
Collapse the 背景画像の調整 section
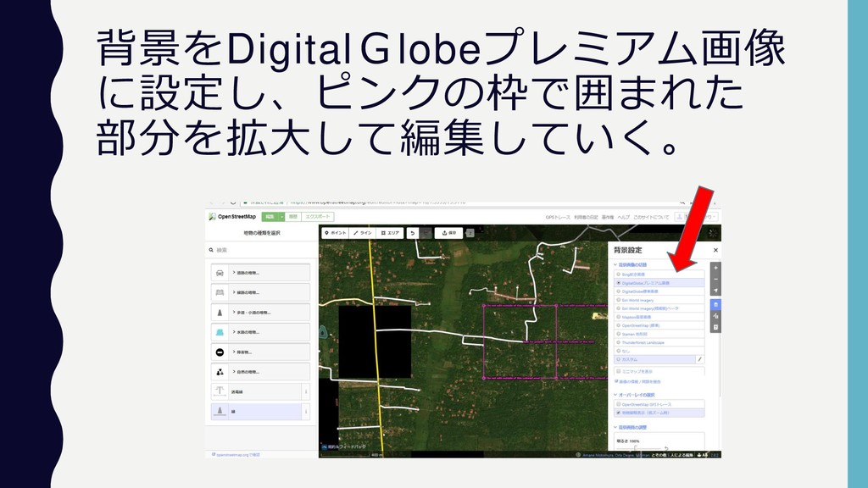[630, 427]
